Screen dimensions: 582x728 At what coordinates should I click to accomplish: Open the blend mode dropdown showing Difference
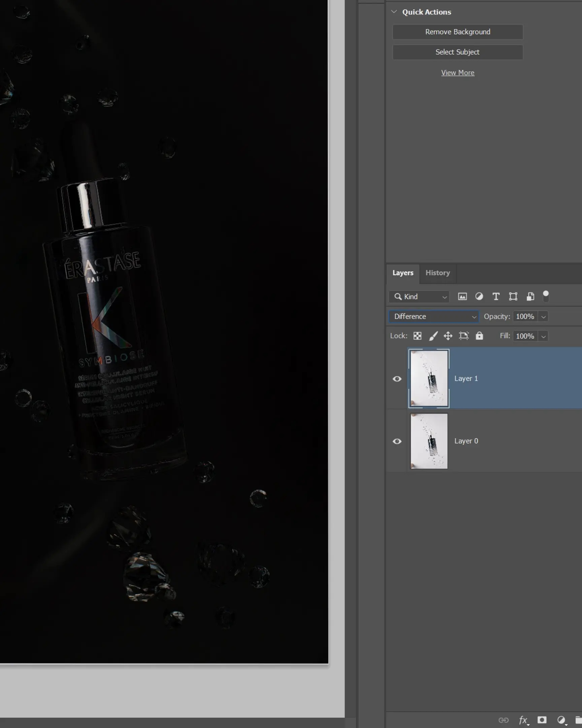(x=434, y=316)
